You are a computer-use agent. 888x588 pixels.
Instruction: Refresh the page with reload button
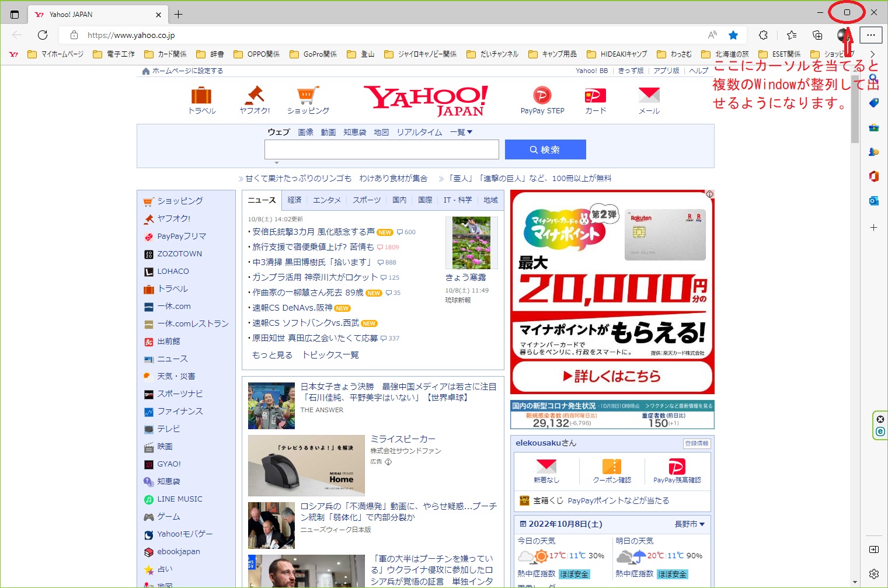[x=43, y=35]
